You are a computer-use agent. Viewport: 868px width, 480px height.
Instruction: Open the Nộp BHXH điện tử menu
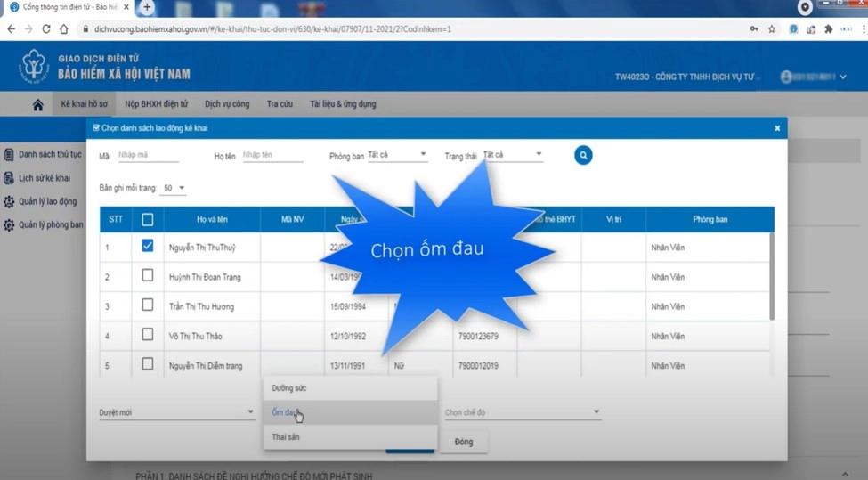click(x=156, y=104)
